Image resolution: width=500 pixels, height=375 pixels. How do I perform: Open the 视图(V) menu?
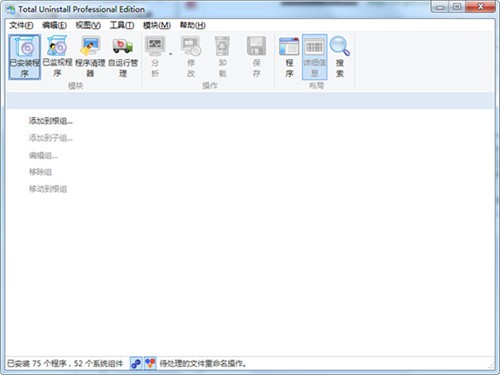pyautogui.click(x=88, y=25)
